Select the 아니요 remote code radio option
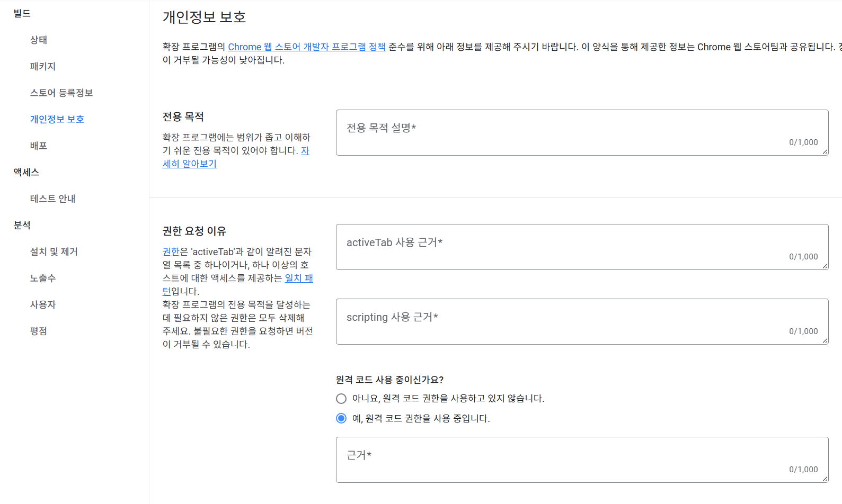 (341, 398)
